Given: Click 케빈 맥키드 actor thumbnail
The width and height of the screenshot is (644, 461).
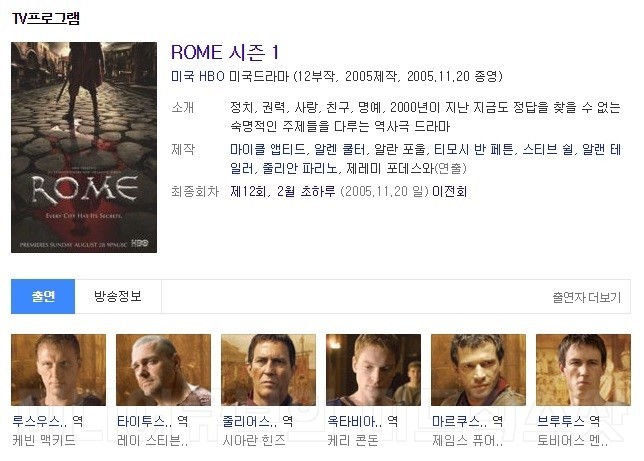Looking at the screenshot, I should [58, 370].
